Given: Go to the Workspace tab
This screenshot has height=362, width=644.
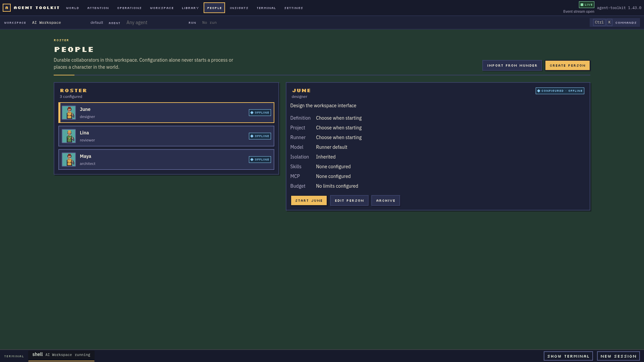Looking at the screenshot, I should 162,8.
